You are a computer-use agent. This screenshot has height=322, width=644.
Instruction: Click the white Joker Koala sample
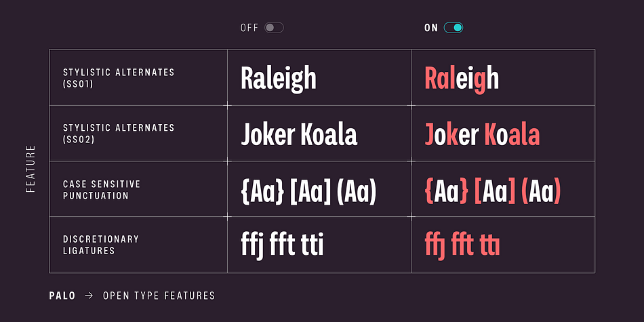299,134
